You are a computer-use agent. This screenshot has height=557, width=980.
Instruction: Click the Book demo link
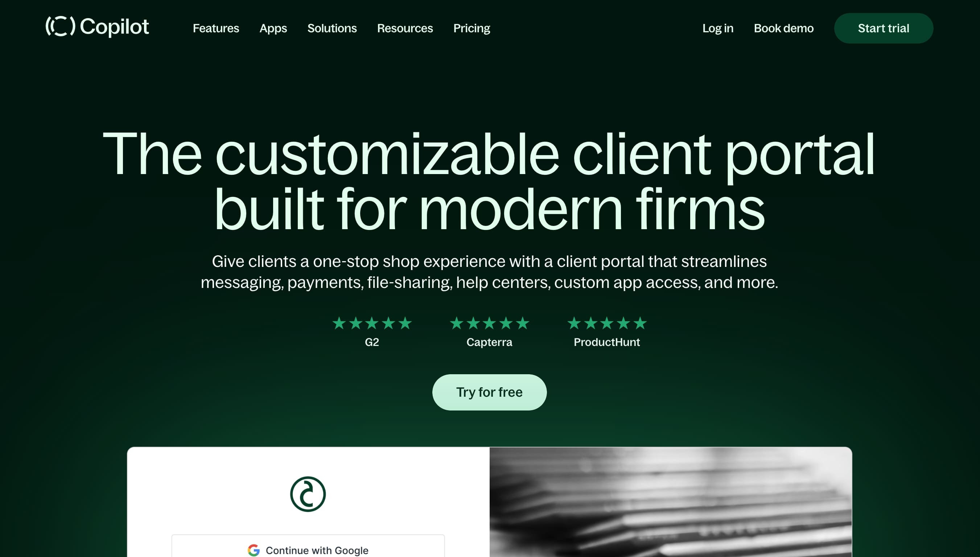coord(783,28)
